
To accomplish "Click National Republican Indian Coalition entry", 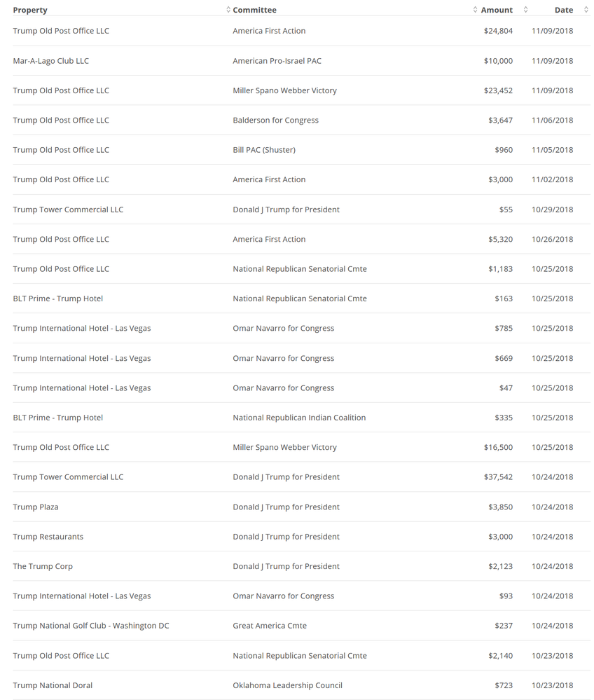I will (x=299, y=418).
